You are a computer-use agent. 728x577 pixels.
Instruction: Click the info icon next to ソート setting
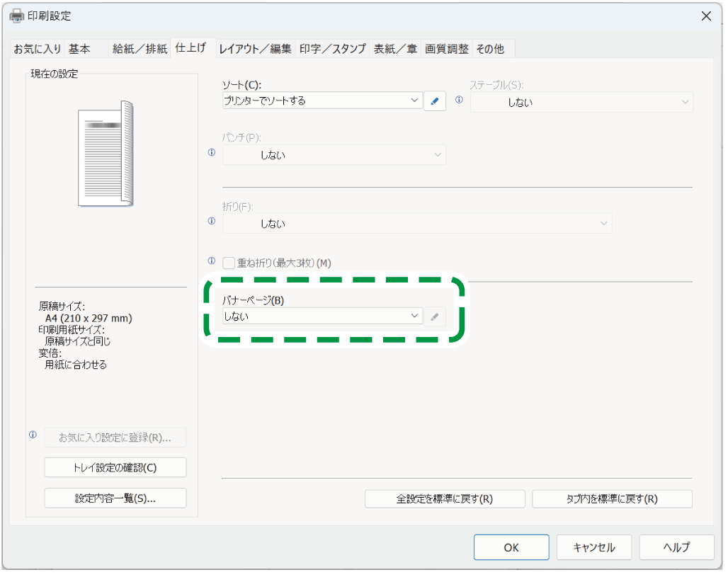click(x=459, y=101)
